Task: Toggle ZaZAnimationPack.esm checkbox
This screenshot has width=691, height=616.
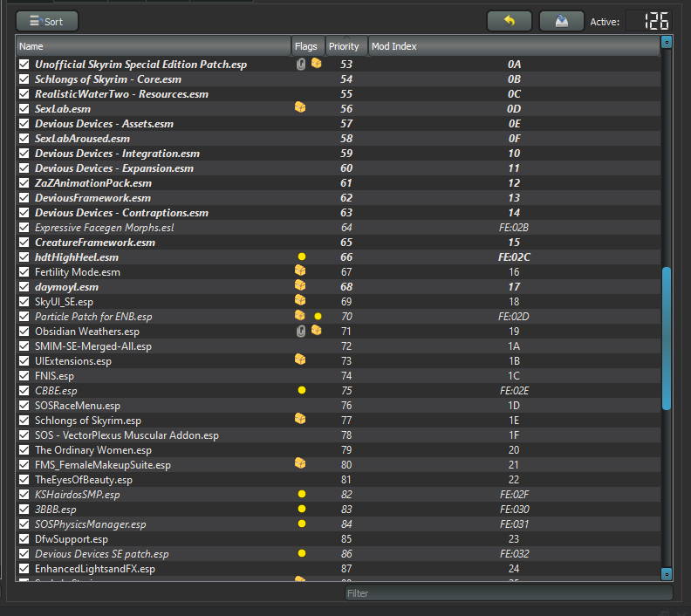Action: [x=24, y=183]
